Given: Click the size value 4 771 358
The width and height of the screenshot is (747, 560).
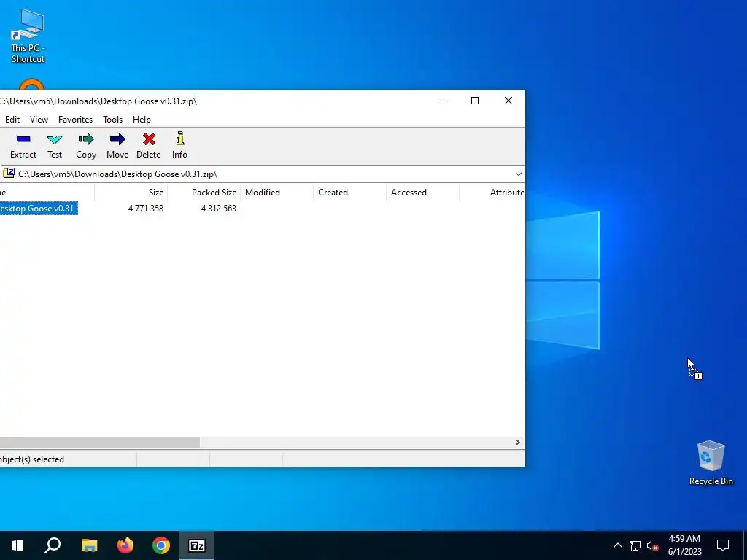Looking at the screenshot, I should (146, 209).
